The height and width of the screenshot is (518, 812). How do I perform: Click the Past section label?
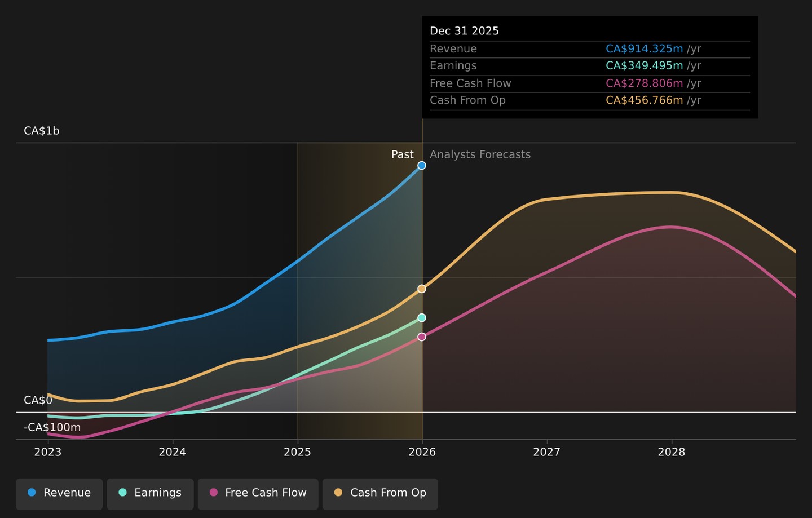pyautogui.click(x=403, y=154)
